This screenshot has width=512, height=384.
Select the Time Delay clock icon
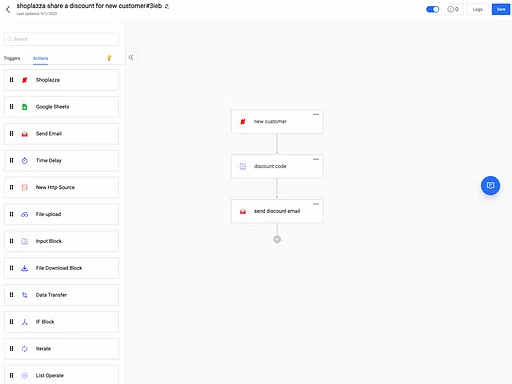24,161
